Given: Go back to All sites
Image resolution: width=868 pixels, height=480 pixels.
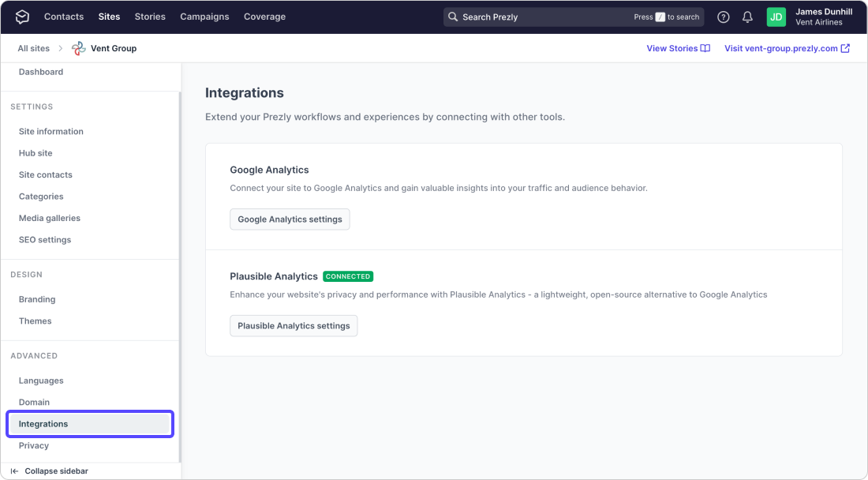Looking at the screenshot, I should click(34, 48).
